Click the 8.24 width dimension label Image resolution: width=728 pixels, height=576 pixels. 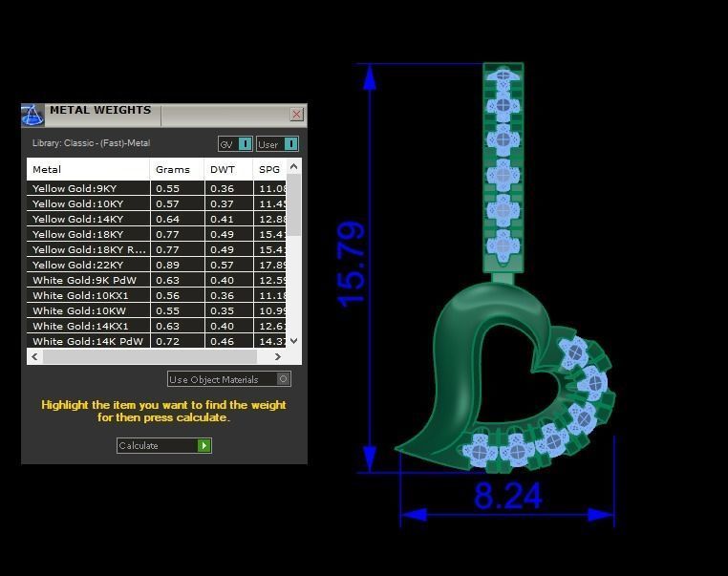(508, 496)
